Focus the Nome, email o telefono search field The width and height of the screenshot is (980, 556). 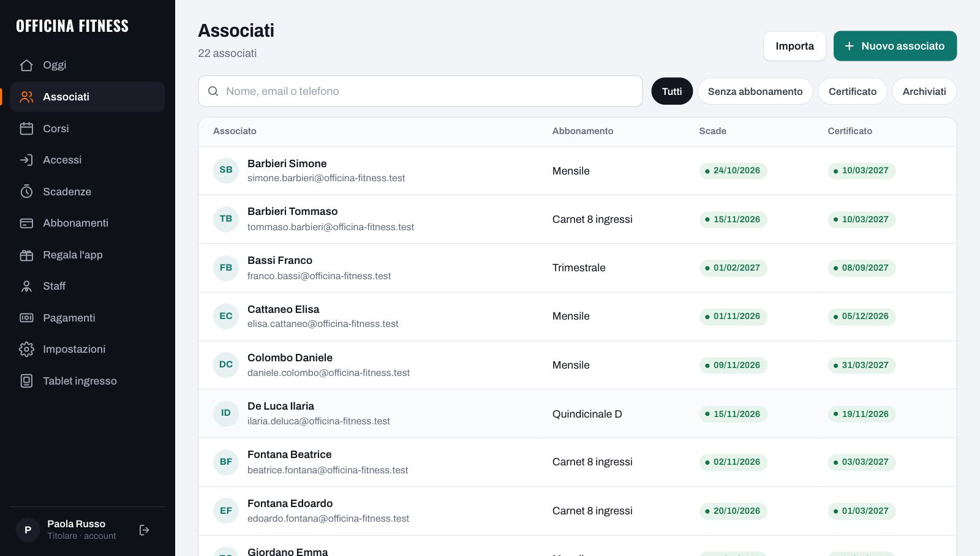pos(420,91)
